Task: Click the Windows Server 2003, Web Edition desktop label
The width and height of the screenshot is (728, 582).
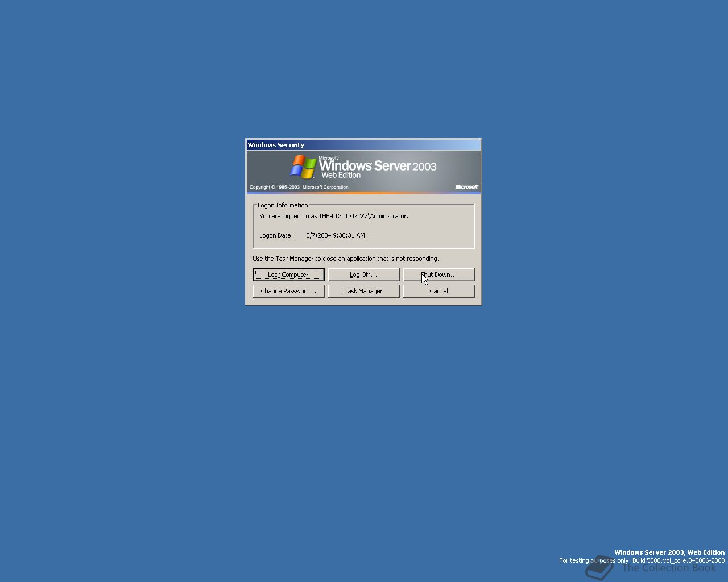Action: click(x=669, y=552)
